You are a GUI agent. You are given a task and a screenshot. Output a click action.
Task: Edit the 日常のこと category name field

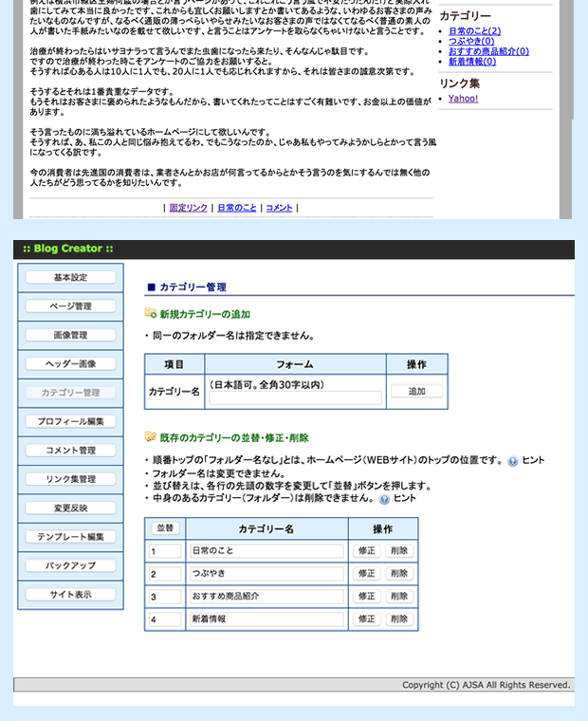click(266, 551)
